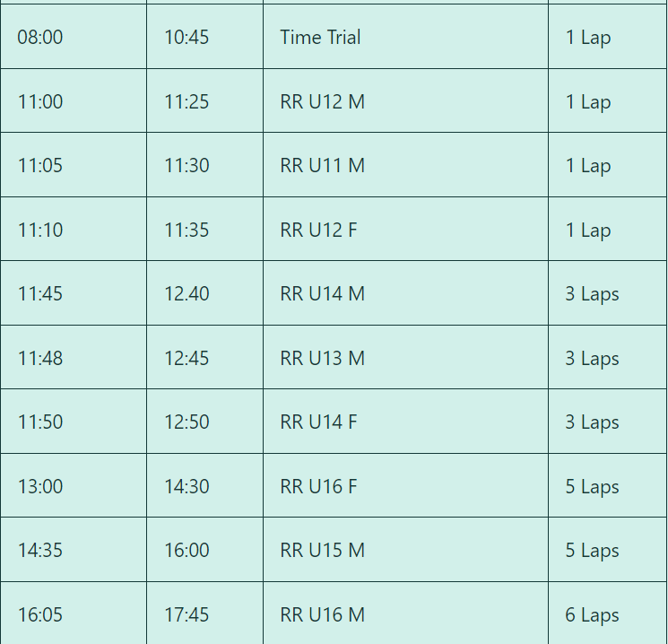The height and width of the screenshot is (644, 668).
Task: Select the 16:05 start time cell
Action: click(74, 614)
